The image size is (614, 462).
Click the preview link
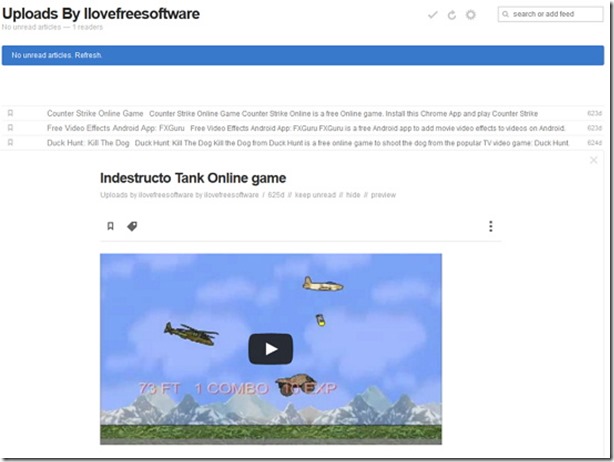tap(383, 195)
